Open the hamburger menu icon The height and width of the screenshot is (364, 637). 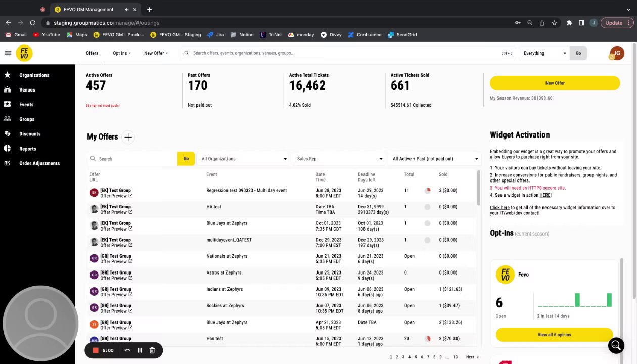8,53
